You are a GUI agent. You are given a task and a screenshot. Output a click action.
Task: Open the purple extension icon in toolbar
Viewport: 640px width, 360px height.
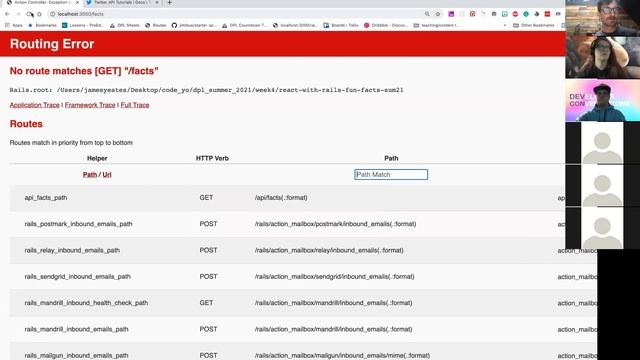tap(451, 14)
